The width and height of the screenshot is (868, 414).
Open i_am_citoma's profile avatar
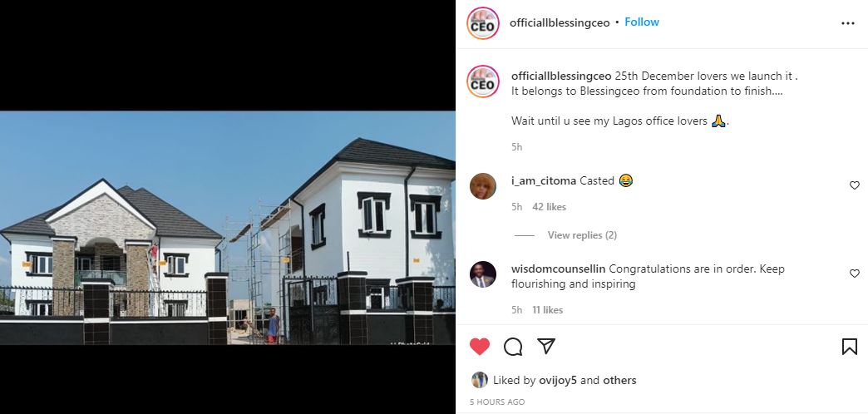point(483,185)
